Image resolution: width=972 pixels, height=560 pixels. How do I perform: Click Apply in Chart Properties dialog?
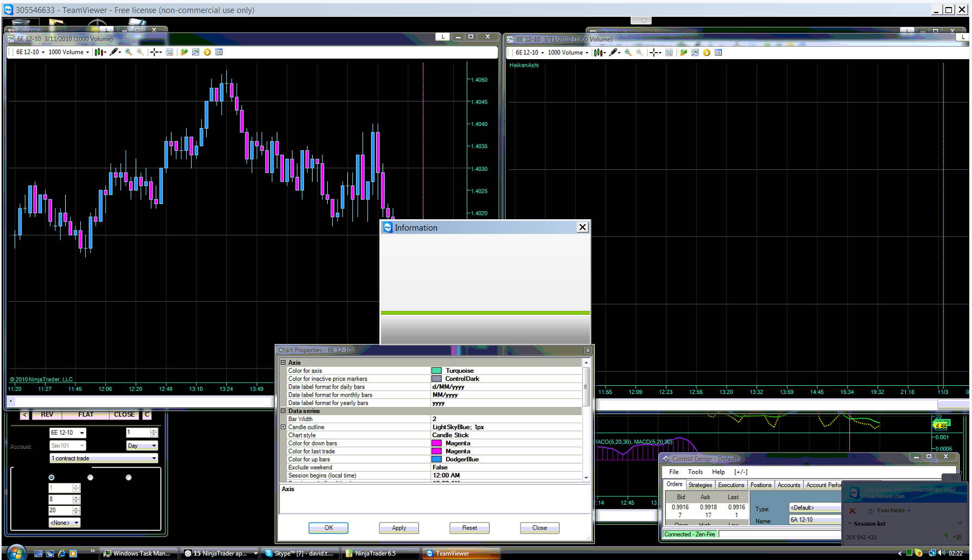click(399, 528)
